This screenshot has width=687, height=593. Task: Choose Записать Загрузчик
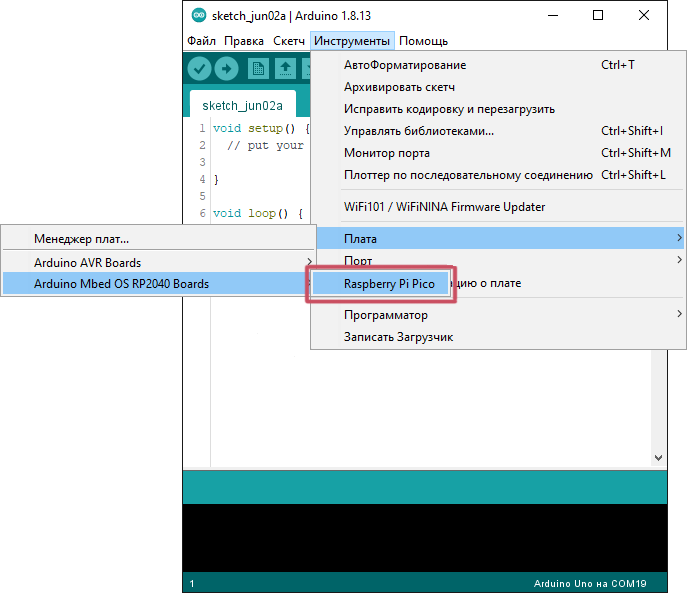pos(498,337)
